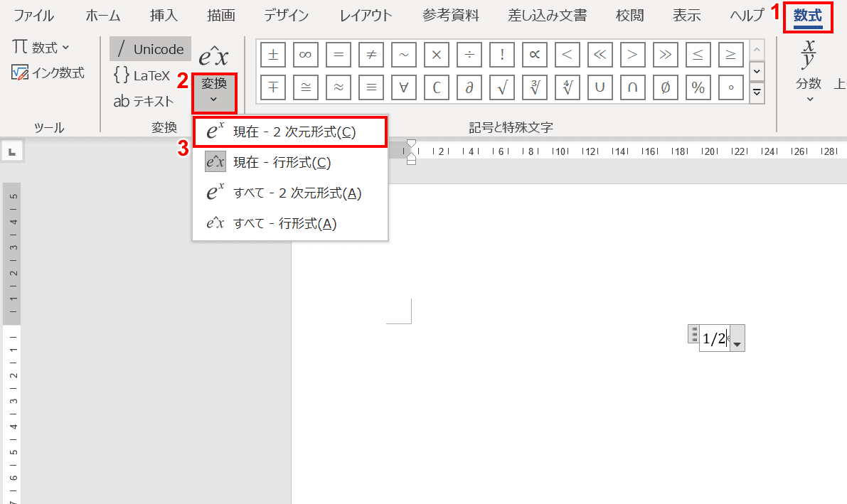The height and width of the screenshot is (504, 847).
Task: Expand the symbols gallery more button
Action: [757, 93]
